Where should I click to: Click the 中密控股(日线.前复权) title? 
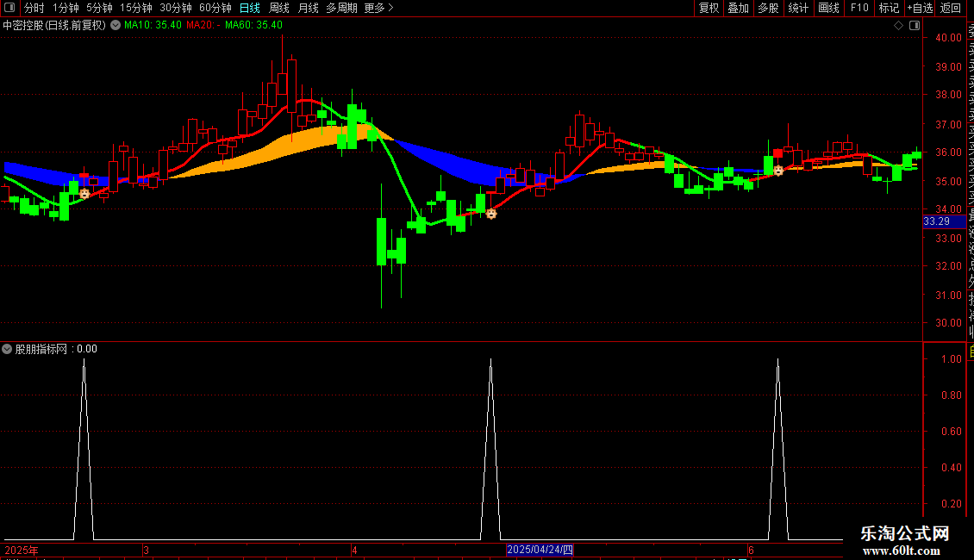pyautogui.click(x=54, y=25)
